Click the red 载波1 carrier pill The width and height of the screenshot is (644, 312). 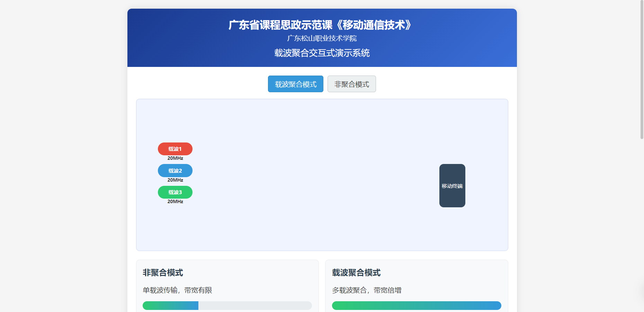[x=175, y=149]
